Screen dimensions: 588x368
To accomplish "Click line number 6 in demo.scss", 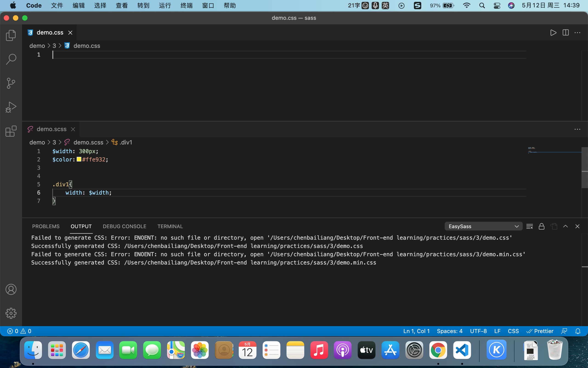I will 39,193.
